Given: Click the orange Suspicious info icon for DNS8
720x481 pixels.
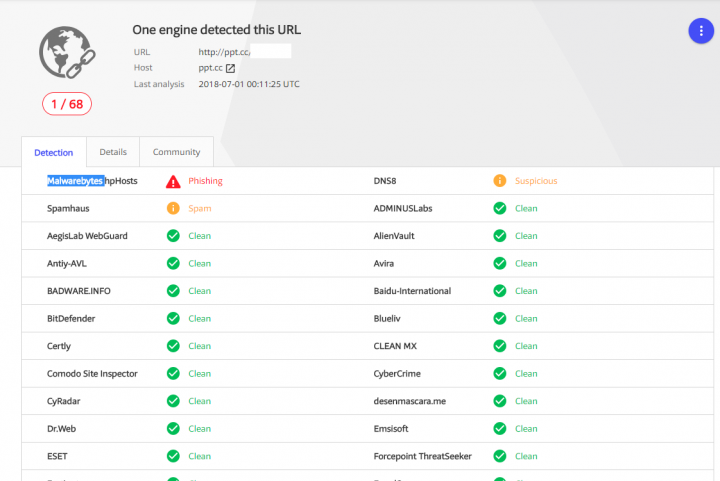Looking at the screenshot, I should coord(499,181).
